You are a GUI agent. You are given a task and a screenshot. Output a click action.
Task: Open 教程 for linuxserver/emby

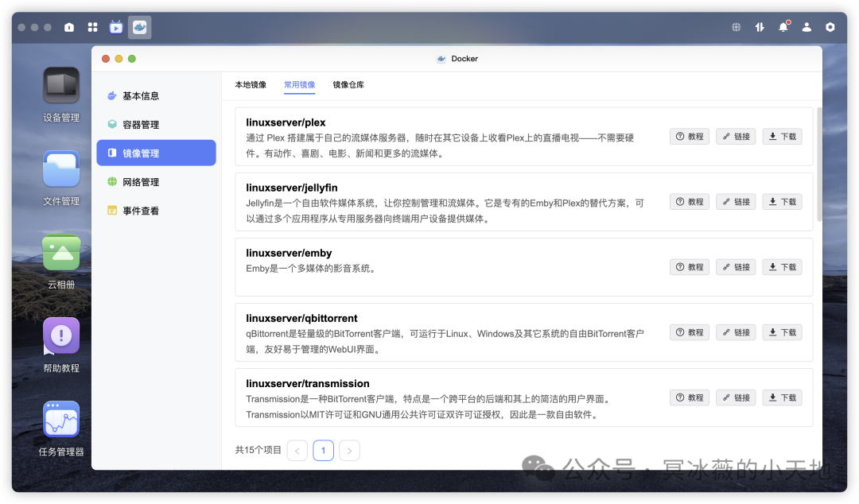(x=690, y=267)
